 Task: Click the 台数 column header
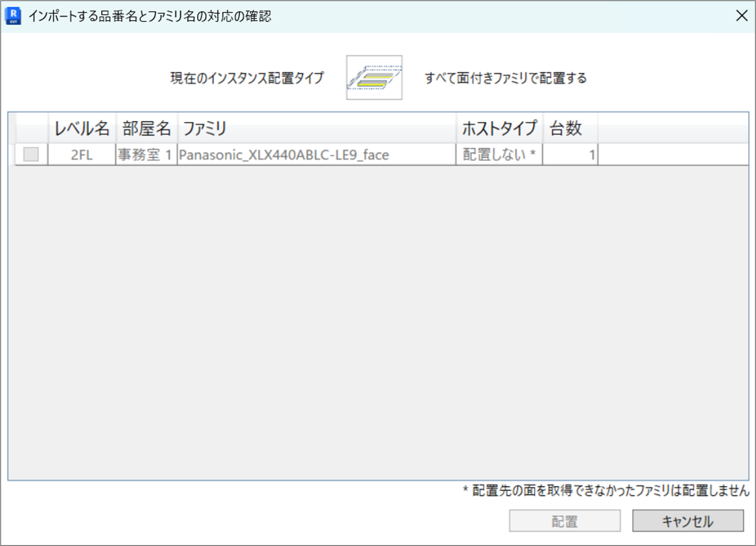pyautogui.click(x=570, y=129)
